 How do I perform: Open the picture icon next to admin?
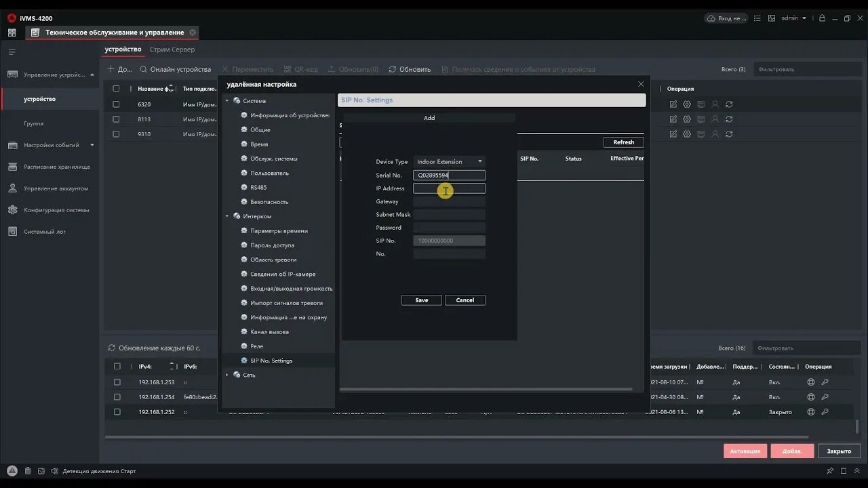pos(772,18)
